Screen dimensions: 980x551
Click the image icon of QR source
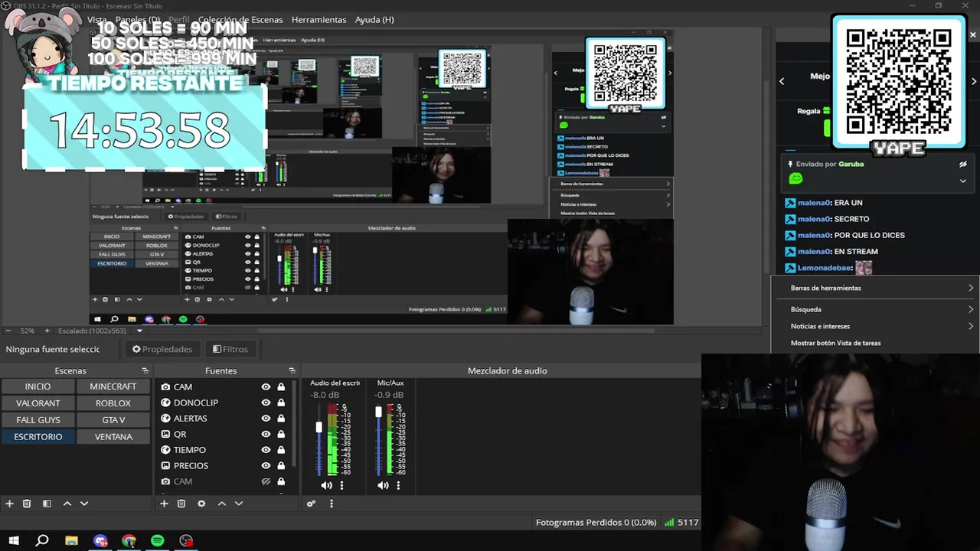[x=165, y=434]
